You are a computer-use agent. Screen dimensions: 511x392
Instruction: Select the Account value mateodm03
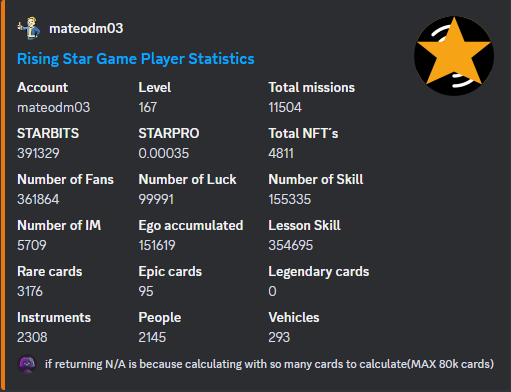(x=54, y=107)
